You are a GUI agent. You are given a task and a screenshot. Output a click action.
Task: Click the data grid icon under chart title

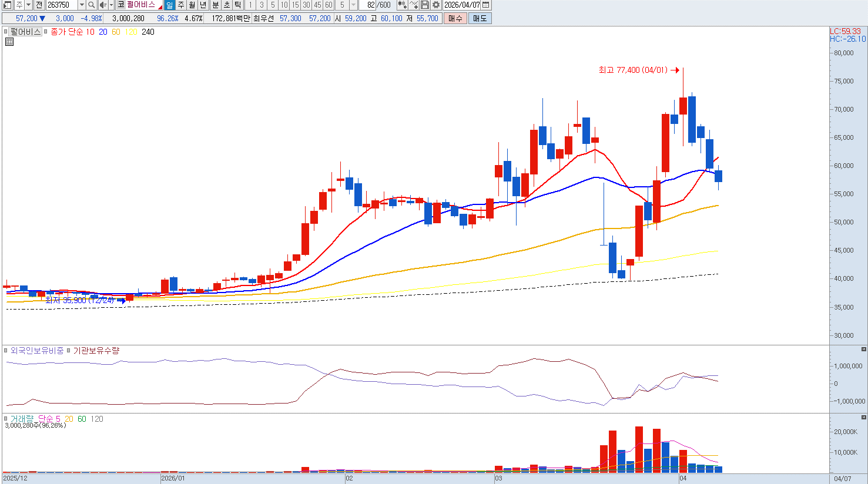click(9, 42)
